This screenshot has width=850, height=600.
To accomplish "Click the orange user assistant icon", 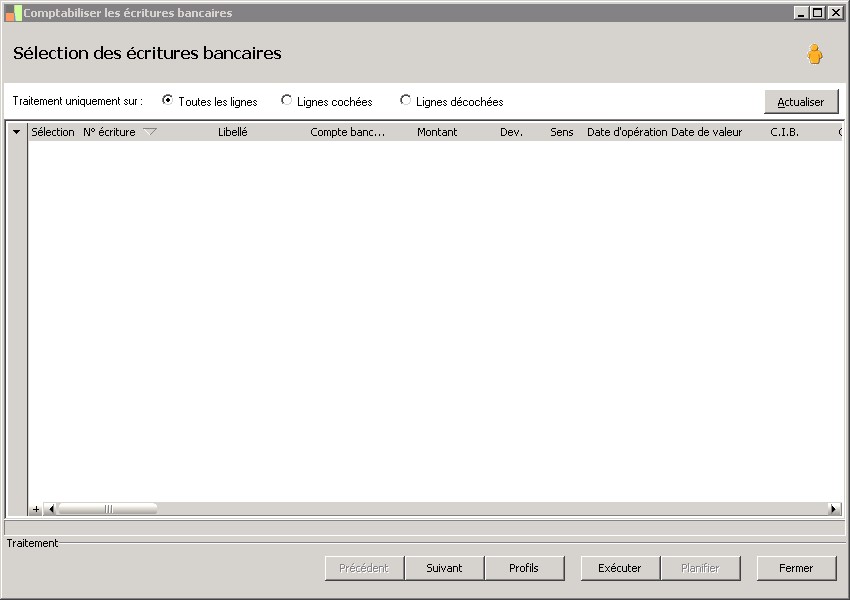I will coord(814,54).
